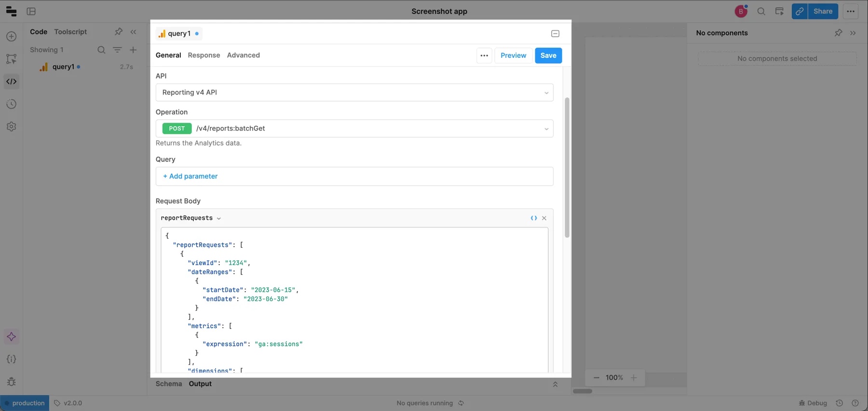Open the component tree sidebar icon

click(12, 59)
